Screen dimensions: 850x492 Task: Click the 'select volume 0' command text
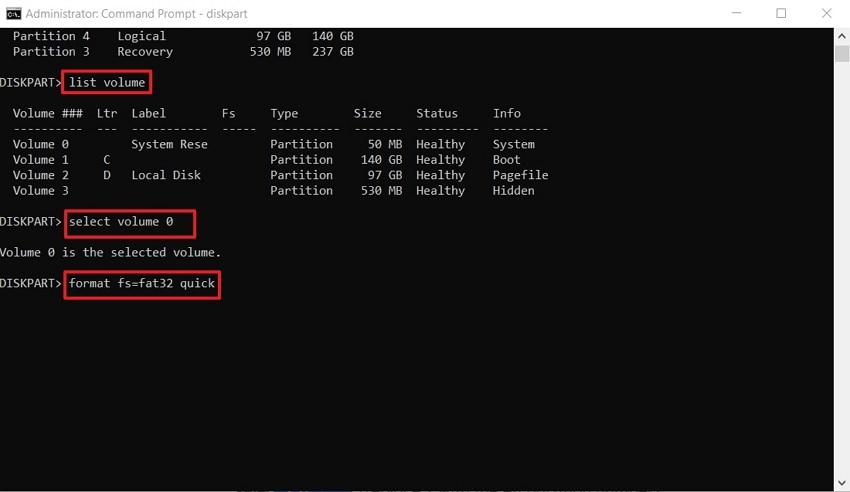click(121, 222)
